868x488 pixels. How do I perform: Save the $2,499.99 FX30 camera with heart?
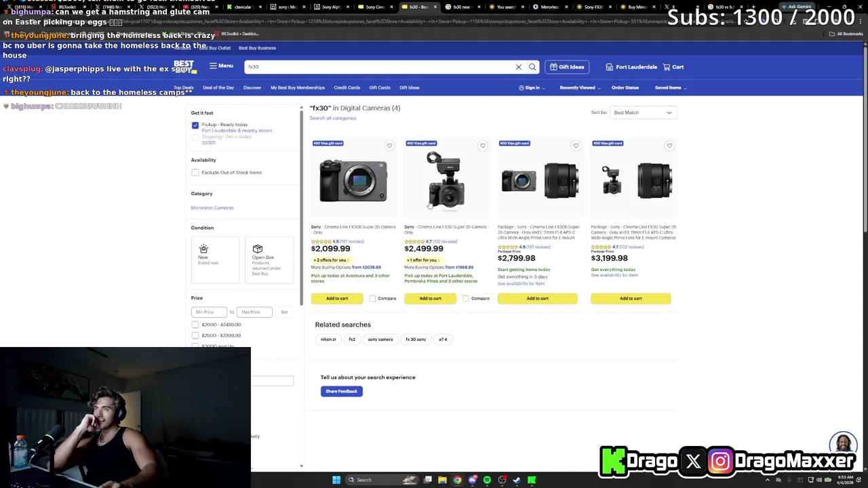pos(483,146)
